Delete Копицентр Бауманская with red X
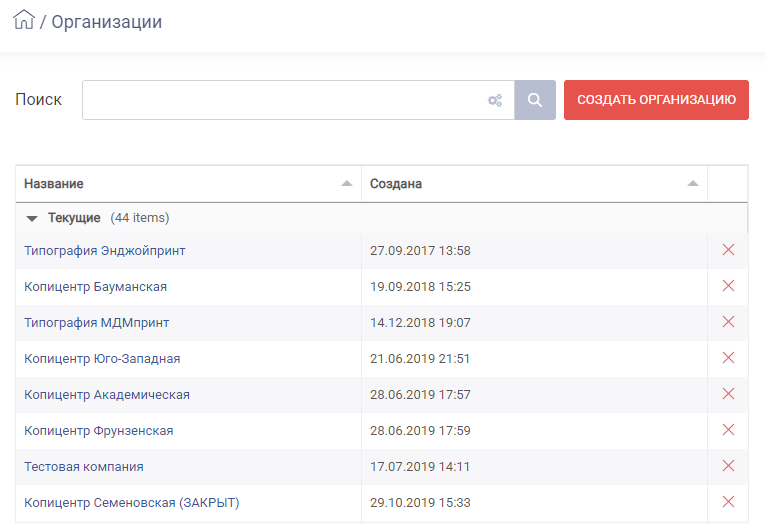 (728, 286)
